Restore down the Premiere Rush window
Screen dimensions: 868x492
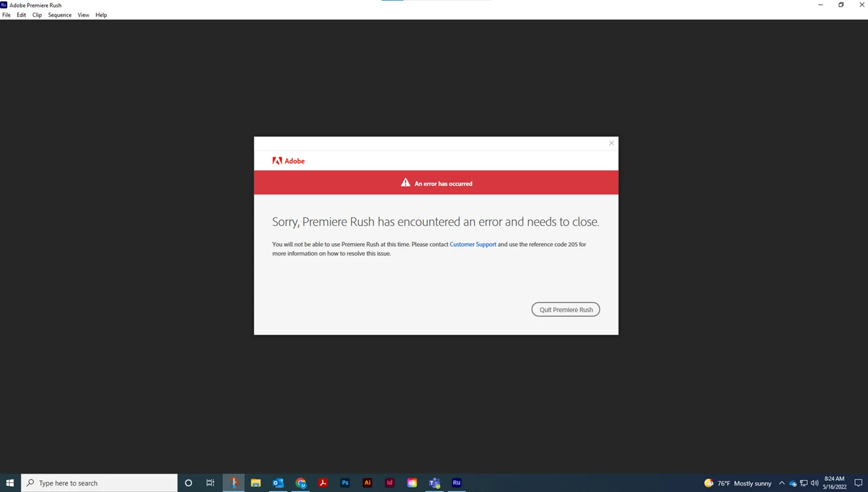point(841,5)
